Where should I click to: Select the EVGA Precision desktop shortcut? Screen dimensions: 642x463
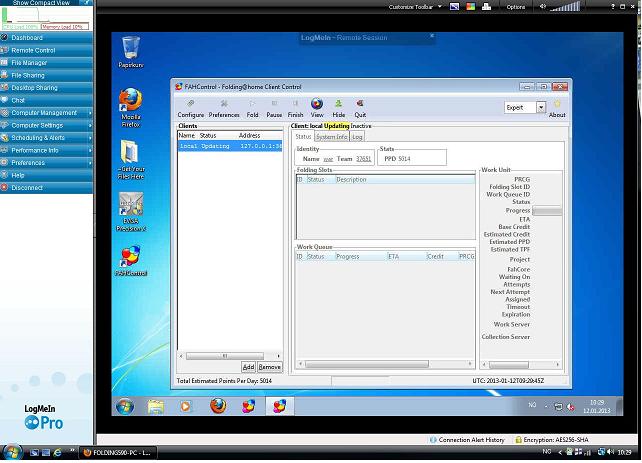[x=131, y=212]
